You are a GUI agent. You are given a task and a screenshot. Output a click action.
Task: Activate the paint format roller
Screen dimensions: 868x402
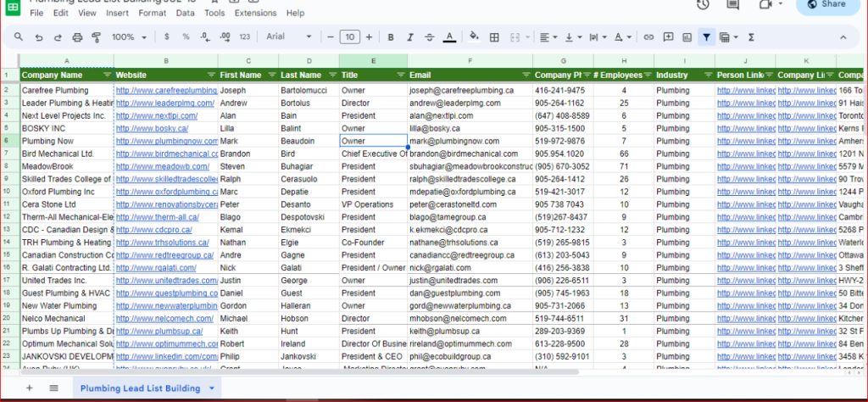tap(97, 37)
